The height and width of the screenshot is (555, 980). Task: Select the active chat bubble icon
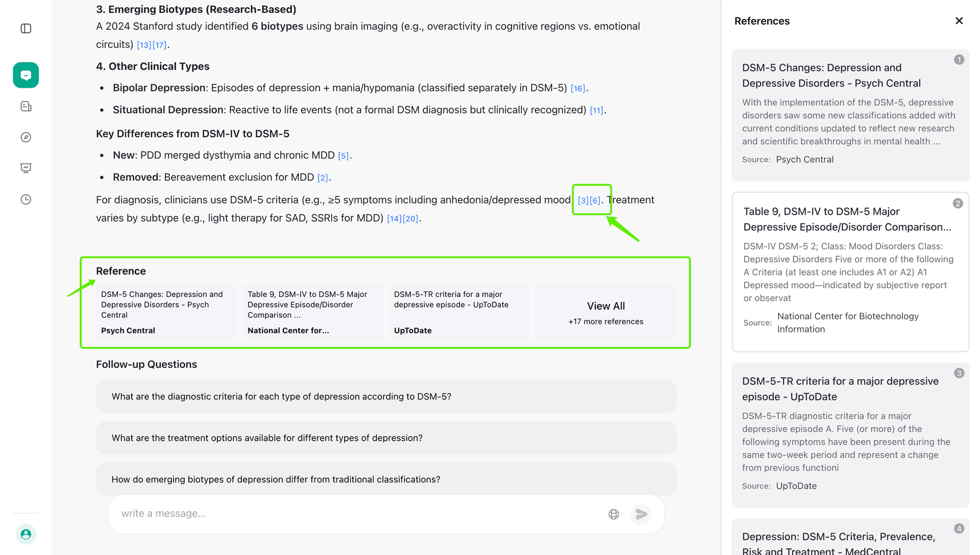pos(26,75)
